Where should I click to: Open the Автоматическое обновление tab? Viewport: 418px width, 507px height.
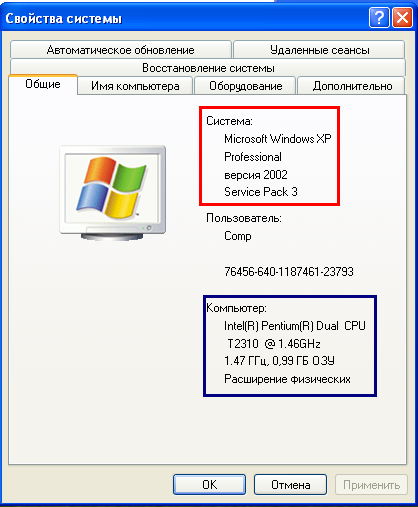pos(121,50)
